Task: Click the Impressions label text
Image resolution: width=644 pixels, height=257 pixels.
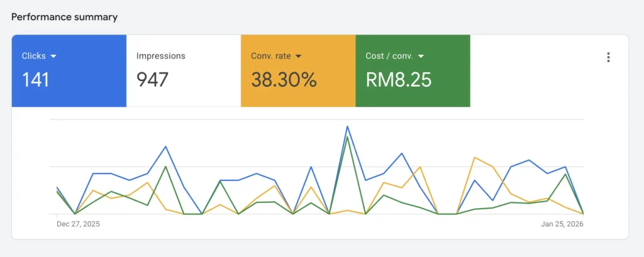Action: tap(161, 56)
